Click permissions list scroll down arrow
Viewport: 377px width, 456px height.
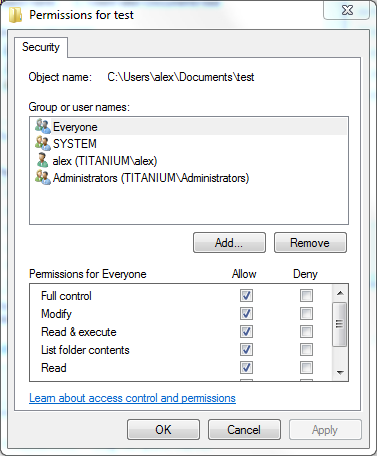tap(340, 372)
